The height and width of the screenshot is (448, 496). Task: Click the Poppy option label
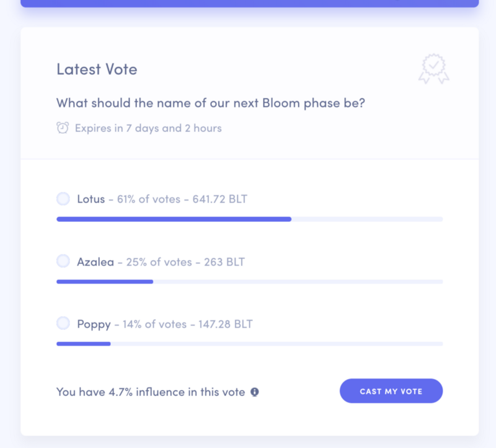tap(94, 325)
